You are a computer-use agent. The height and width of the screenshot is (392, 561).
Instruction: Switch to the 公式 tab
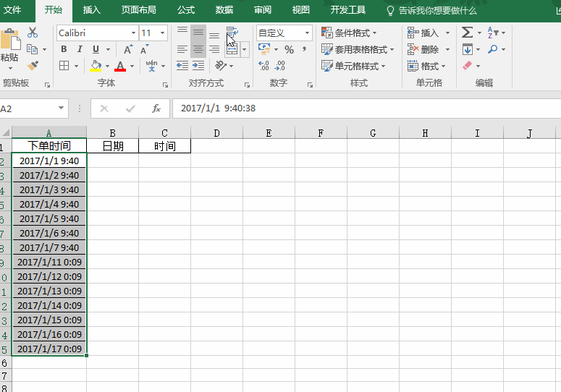tap(186, 10)
